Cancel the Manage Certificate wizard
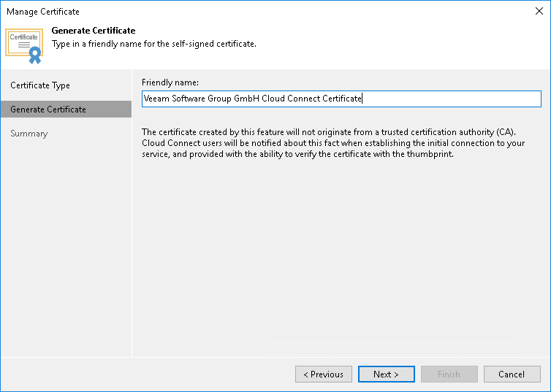The height and width of the screenshot is (392, 551). click(x=512, y=374)
